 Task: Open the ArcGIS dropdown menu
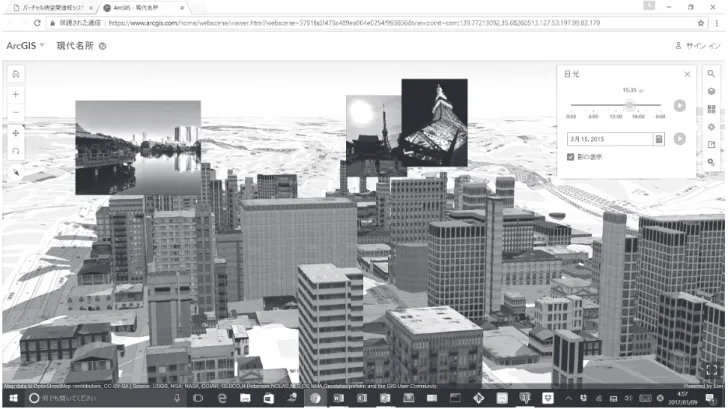25,45
